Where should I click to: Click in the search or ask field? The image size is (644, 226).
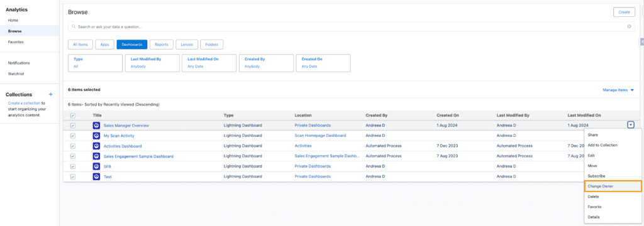350,26
